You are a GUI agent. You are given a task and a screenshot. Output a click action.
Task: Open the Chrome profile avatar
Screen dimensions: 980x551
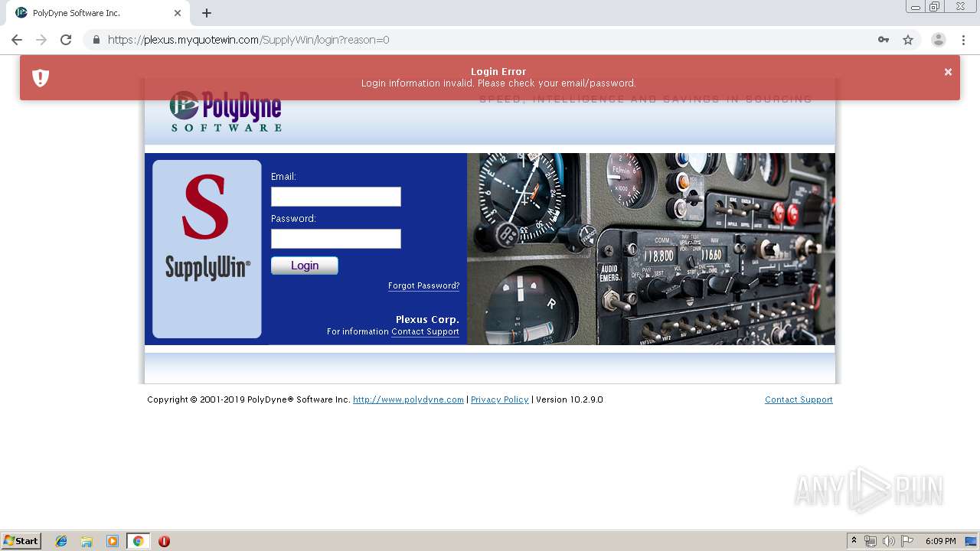point(939,40)
